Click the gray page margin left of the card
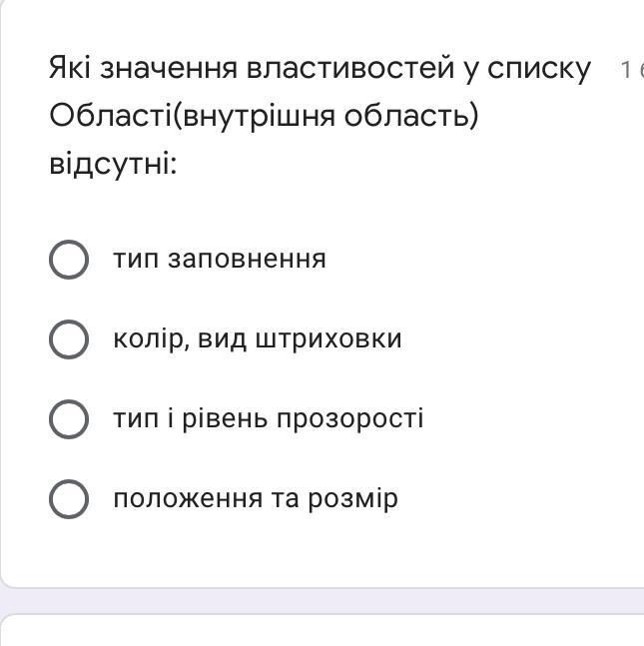This screenshot has width=644, height=646. tap(1, 300)
